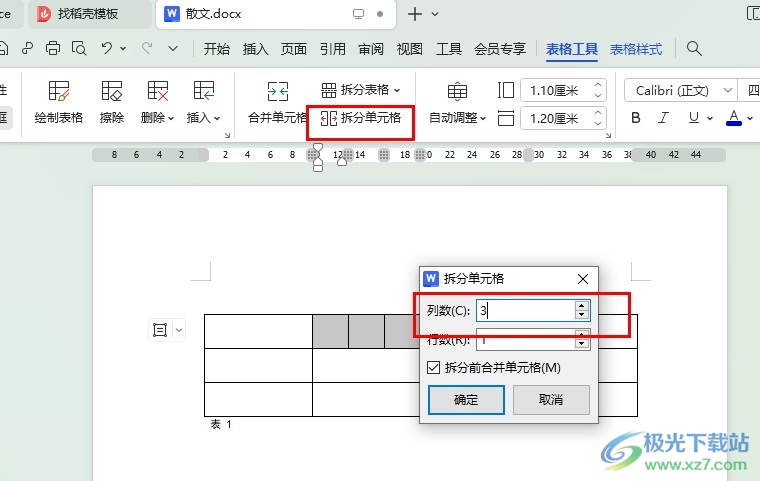Click the 列数 input field
The height and width of the screenshot is (481, 760).
tap(524, 311)
